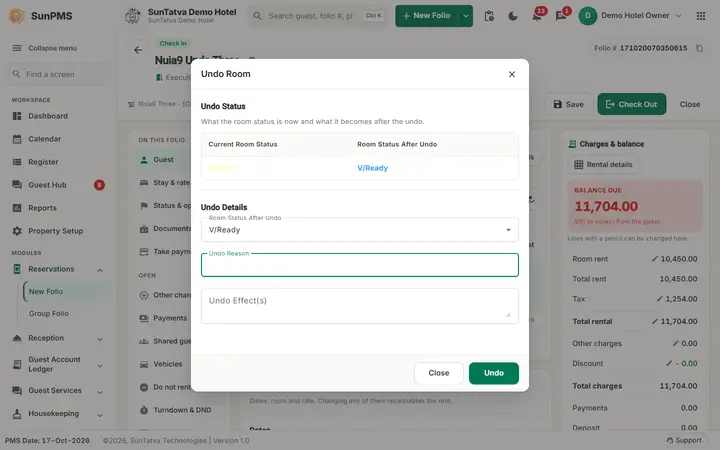
Task: Click the Support link
Action: 684,440
